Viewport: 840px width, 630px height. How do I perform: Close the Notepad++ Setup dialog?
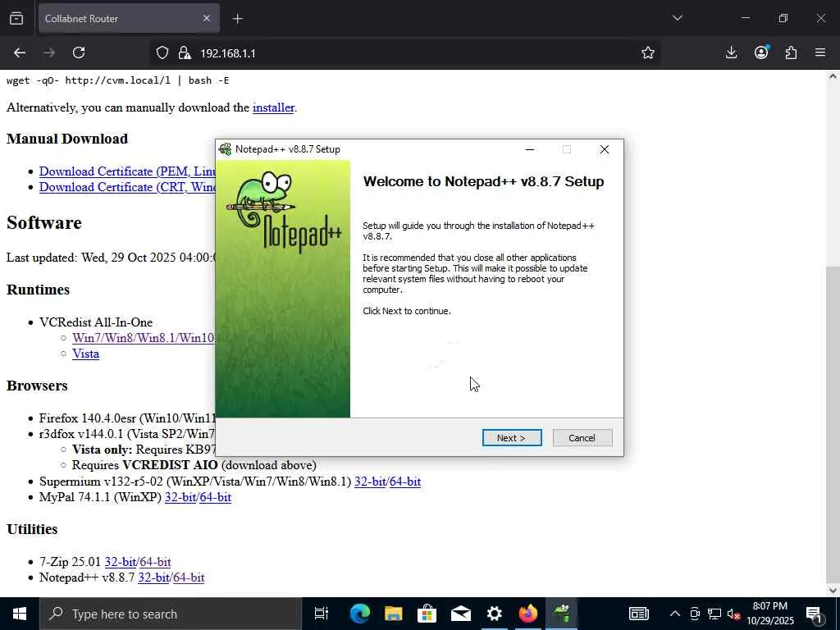[605, 149]
